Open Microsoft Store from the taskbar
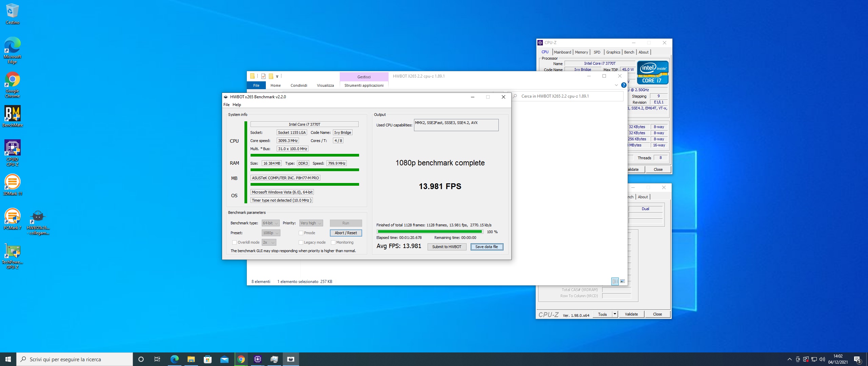Screen dimensions: 868x366 [x=208, y=359]
